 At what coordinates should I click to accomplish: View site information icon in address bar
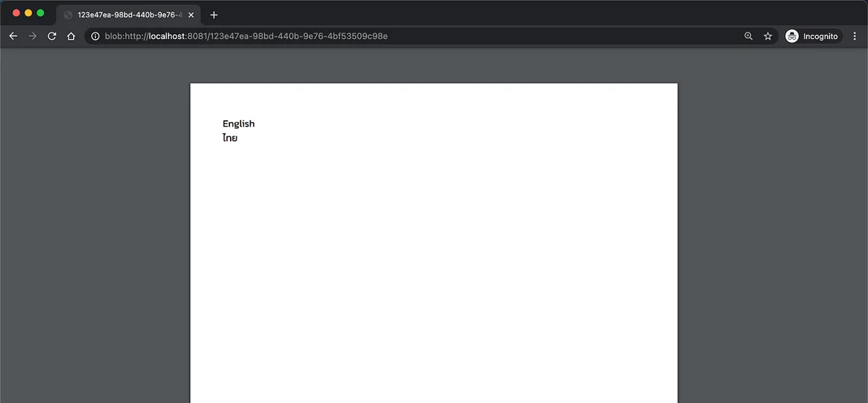coord(95,36)
